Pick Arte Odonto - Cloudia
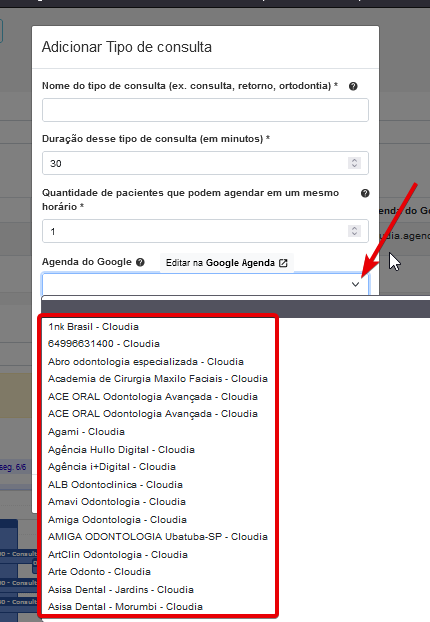This screenshot has width=430, height=622. [x=99, y=572]
